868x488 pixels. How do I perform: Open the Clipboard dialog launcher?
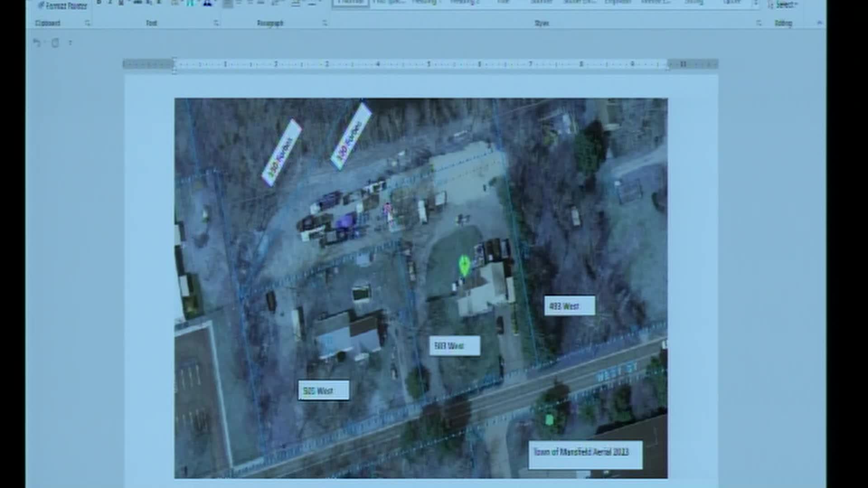coord(87,23)
